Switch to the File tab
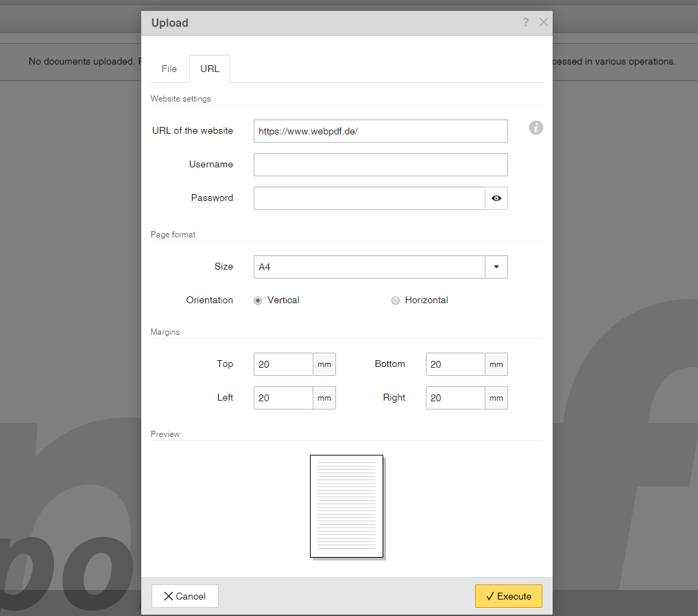This screenshot has width=698, height=616. click(169, 69)
